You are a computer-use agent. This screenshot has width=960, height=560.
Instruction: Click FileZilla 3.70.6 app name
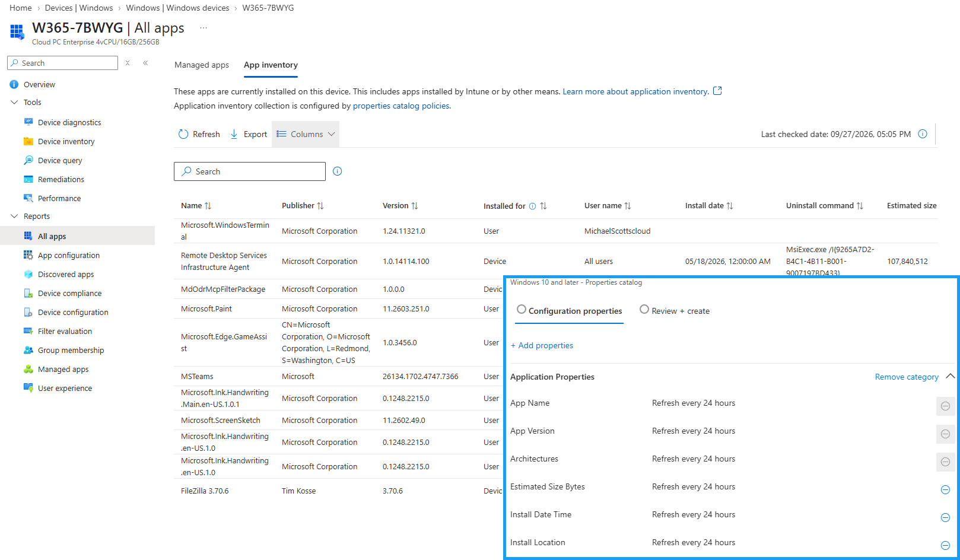[x=205, y=491]
